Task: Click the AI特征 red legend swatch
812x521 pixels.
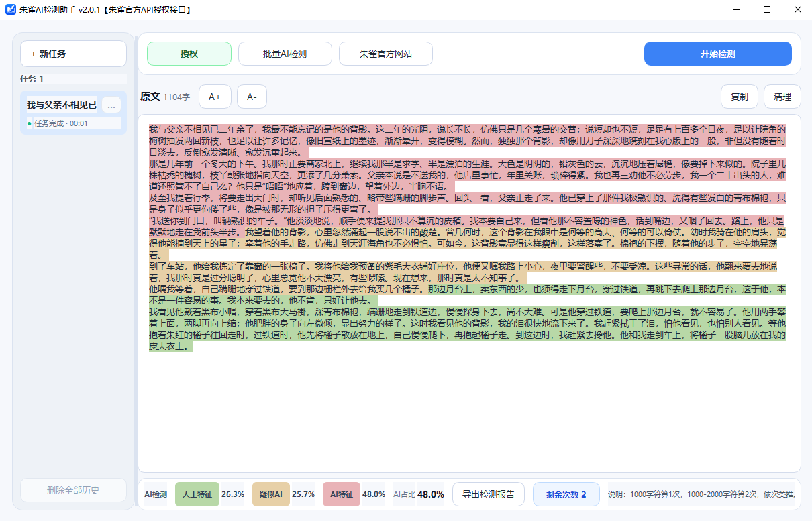Action: pyautogui.click(x=342, y=494)
